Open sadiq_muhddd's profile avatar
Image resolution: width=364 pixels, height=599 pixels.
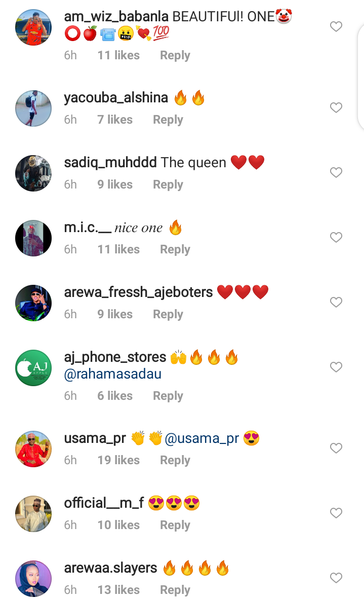pos(33,173)
